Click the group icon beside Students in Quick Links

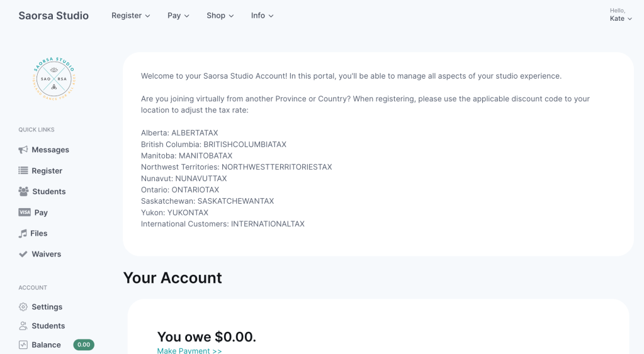[23, 191]
